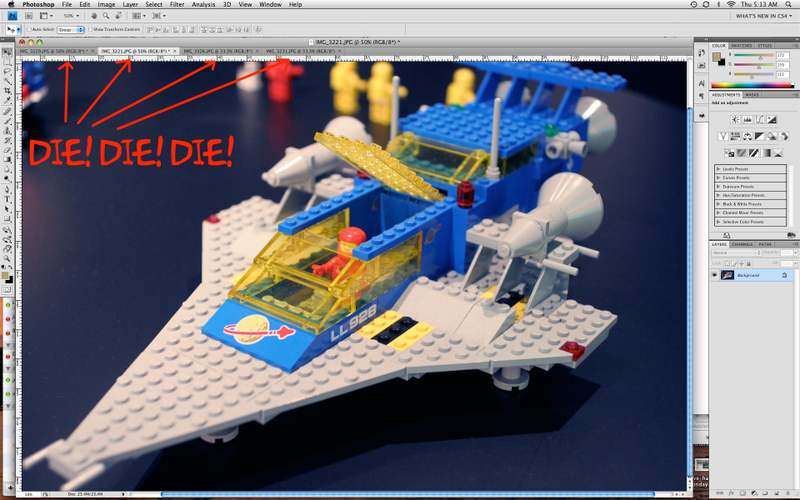This screenshot has width=800, height=500.
Task: Open WHAT'S NEW IN CS4 workspace switcher
Action: [x=764, y=16]
